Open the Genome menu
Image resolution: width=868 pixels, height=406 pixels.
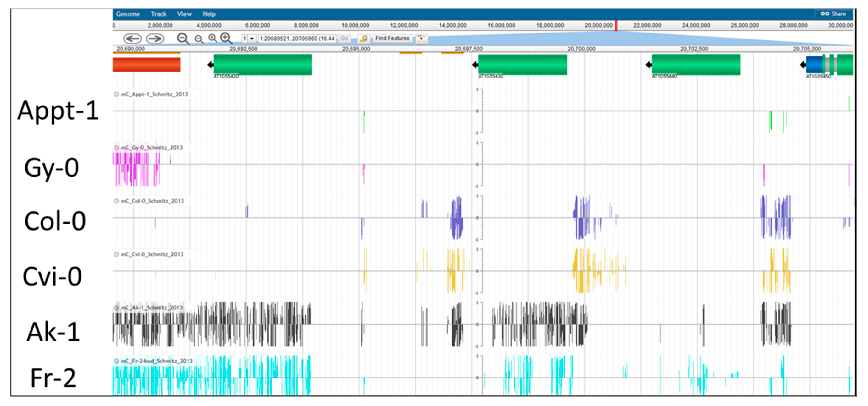tap(128, 14)
